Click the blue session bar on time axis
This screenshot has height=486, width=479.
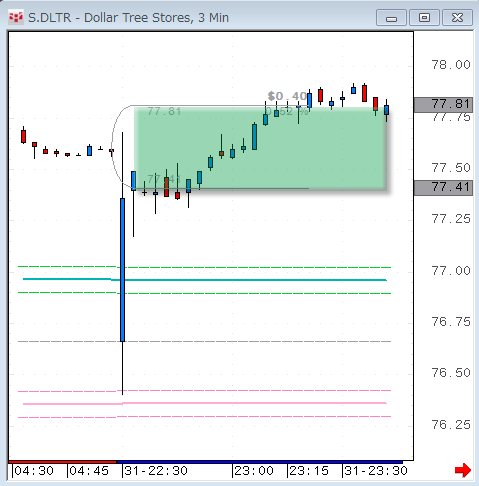pos(260,462)
